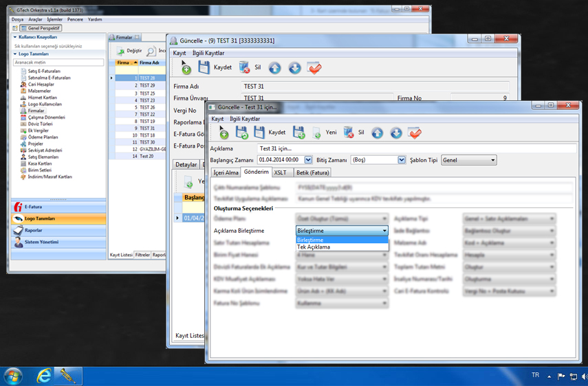Open Internet Explorer from the taskbar
588x386 pixels.
pos(44,376)
